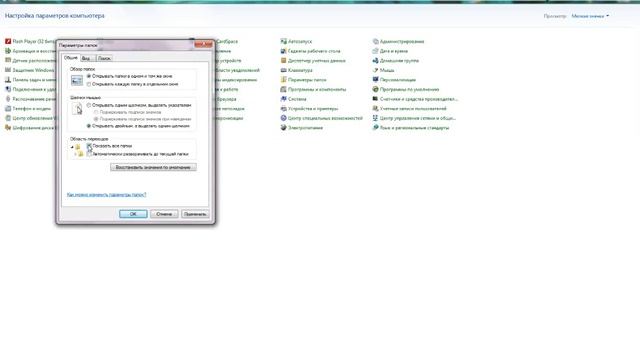Open the Домашняя группа icon
640x360 pixels.
(375, 60)
